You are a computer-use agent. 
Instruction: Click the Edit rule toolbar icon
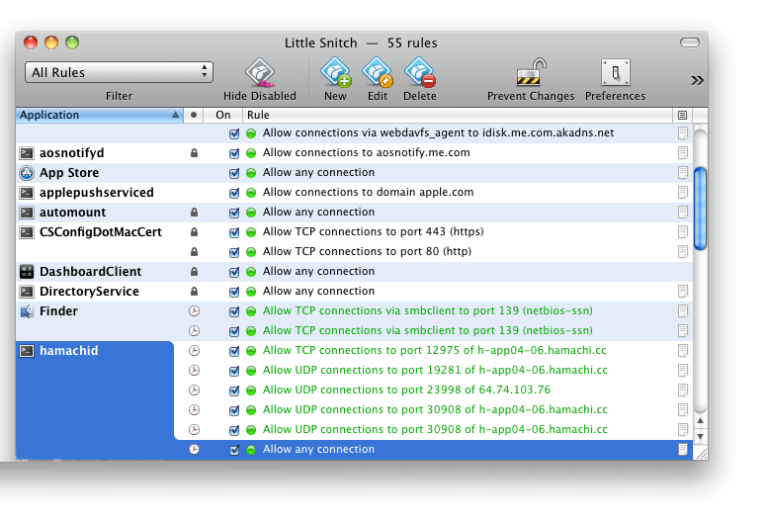pos(378,72)
